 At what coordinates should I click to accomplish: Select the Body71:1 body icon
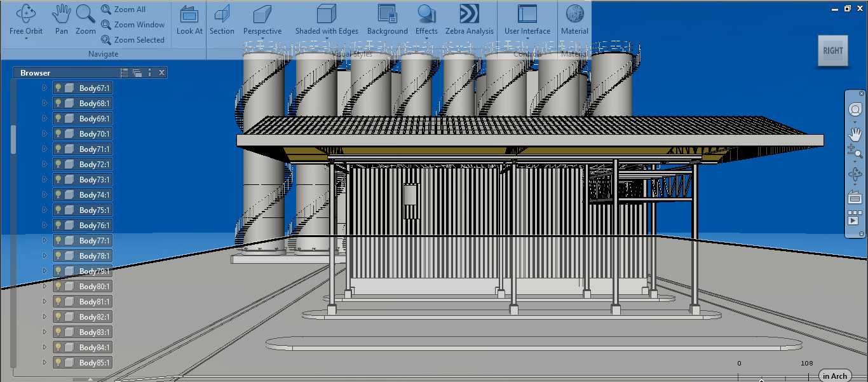[70, 149]
